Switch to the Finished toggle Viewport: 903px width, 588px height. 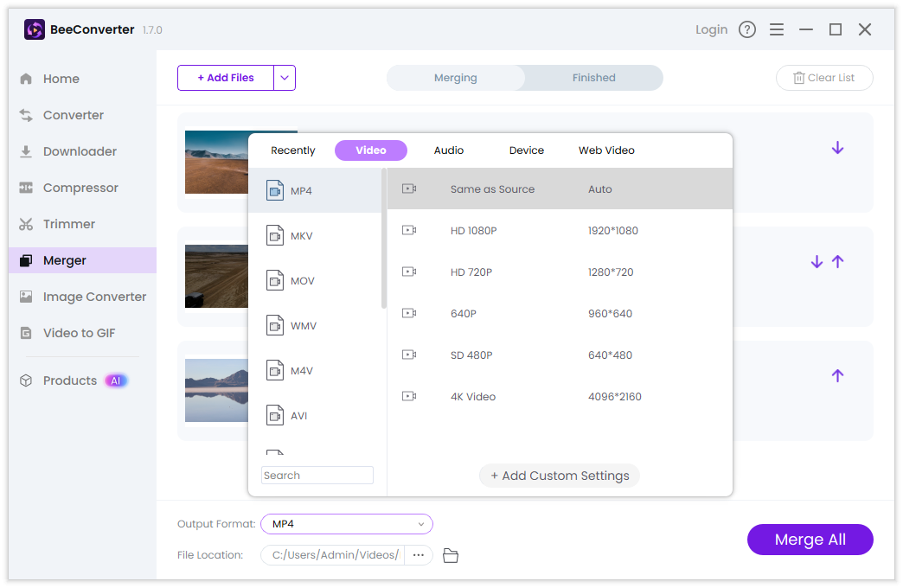pyautogui.click(x=593, y=78)
